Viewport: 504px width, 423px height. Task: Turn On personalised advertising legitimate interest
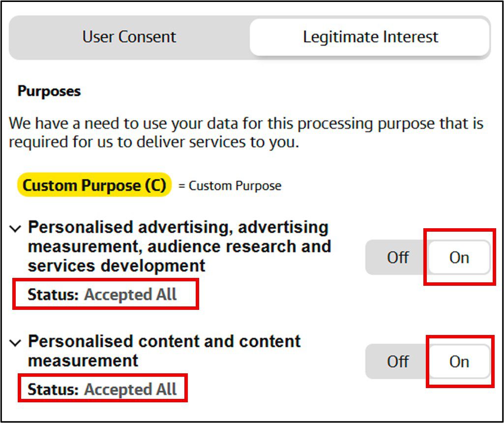[459, 257]
